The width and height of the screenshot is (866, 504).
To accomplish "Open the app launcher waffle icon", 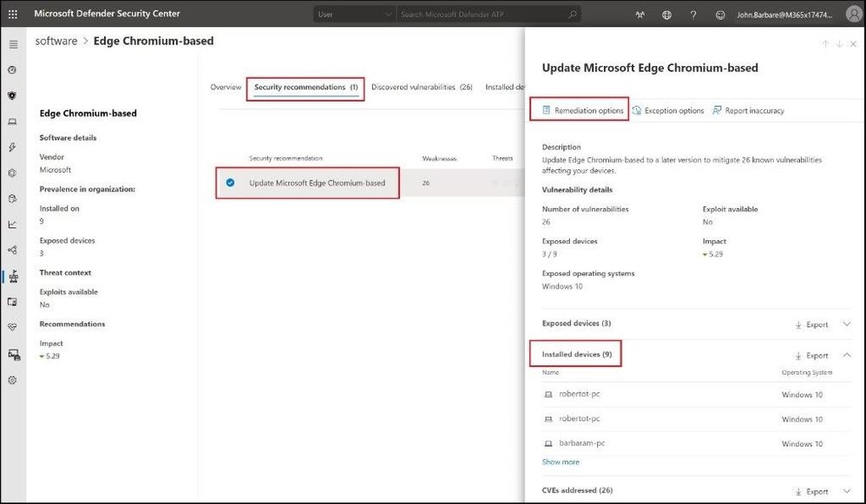I will click(13, 15).
